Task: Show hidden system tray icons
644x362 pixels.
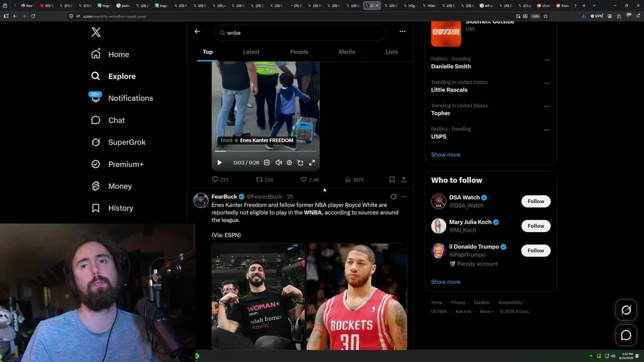Action: tap(592, 356)
